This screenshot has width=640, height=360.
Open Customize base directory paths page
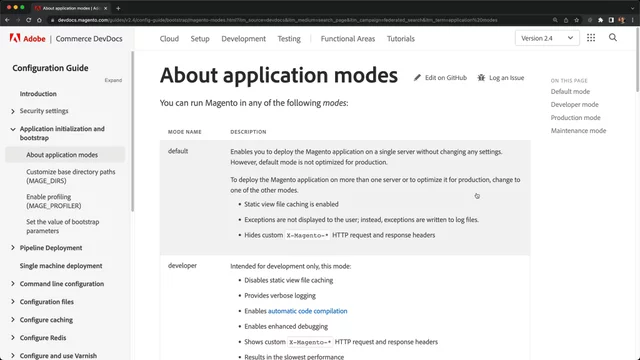coord(71,176)
